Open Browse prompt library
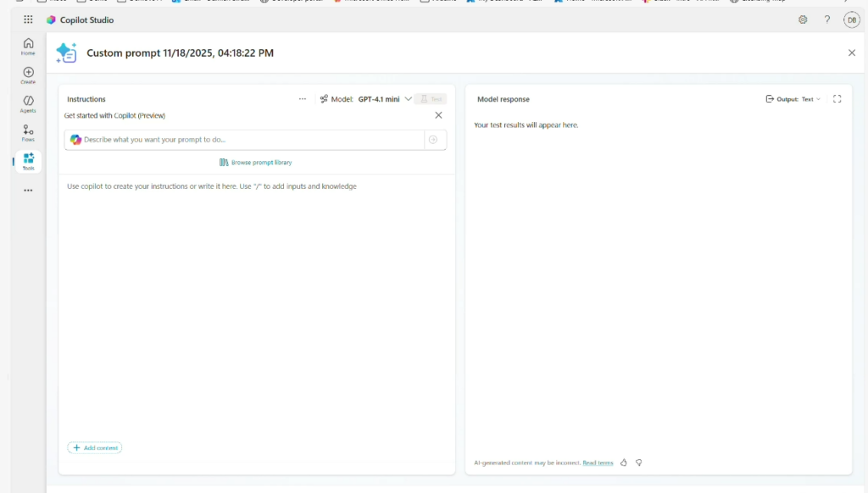Viewport: 868px width, 493px height. tap(256, 162)
